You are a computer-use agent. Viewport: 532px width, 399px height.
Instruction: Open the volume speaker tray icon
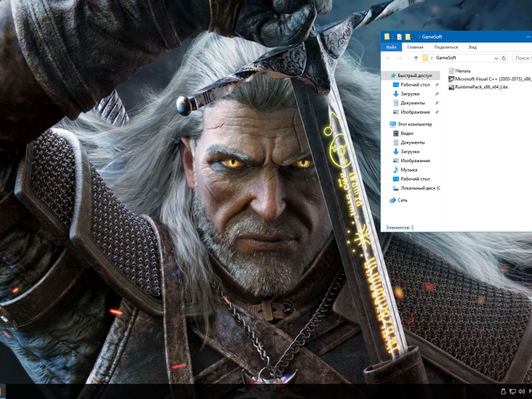522,392
